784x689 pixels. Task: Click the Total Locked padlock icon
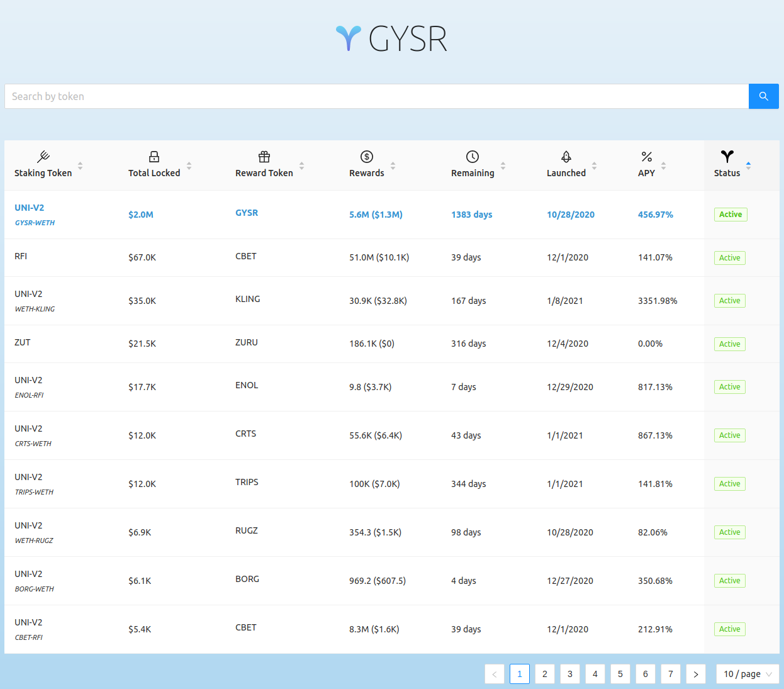point(154,157)
